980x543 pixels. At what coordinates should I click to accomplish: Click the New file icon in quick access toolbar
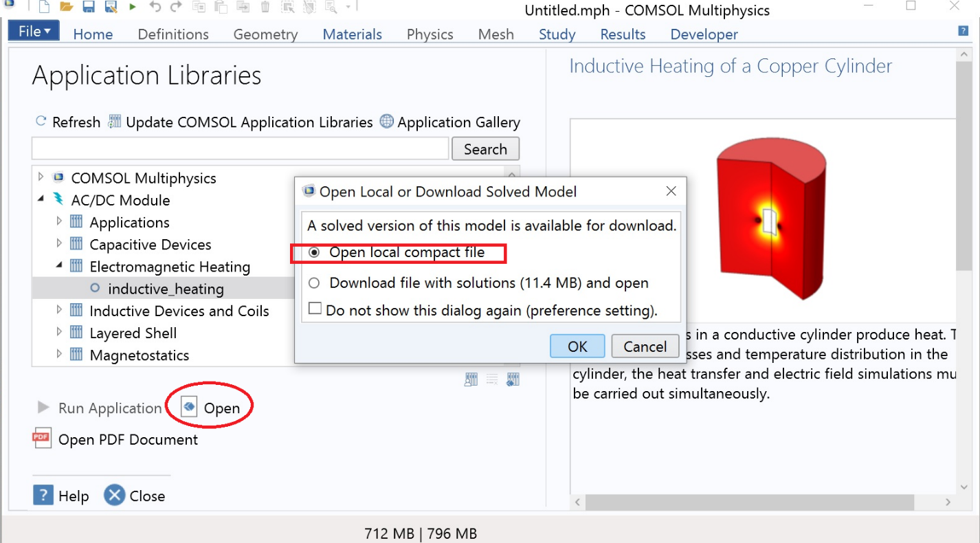44,8
